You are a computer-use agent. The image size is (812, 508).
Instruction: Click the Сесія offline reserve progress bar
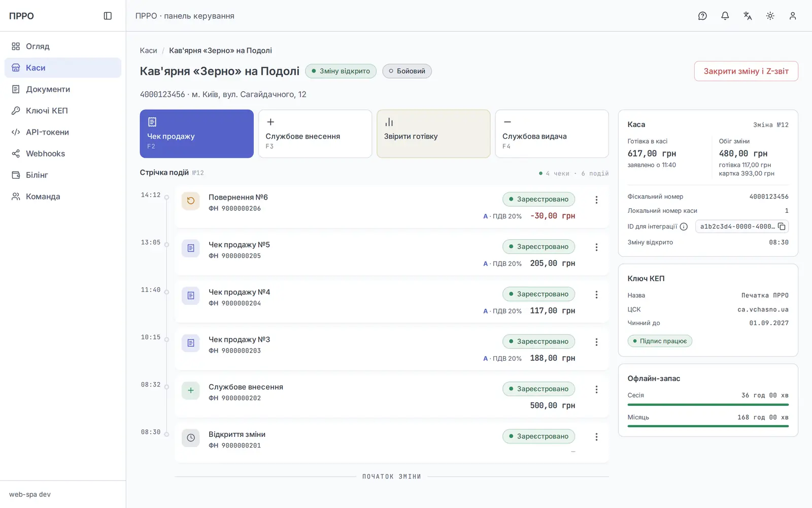click(708, 405)
